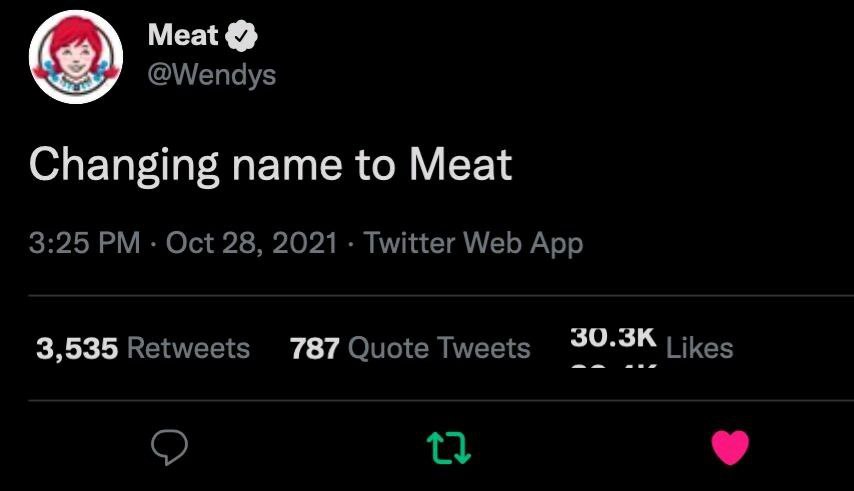Click the @Wendys handle

pos(211,73)
